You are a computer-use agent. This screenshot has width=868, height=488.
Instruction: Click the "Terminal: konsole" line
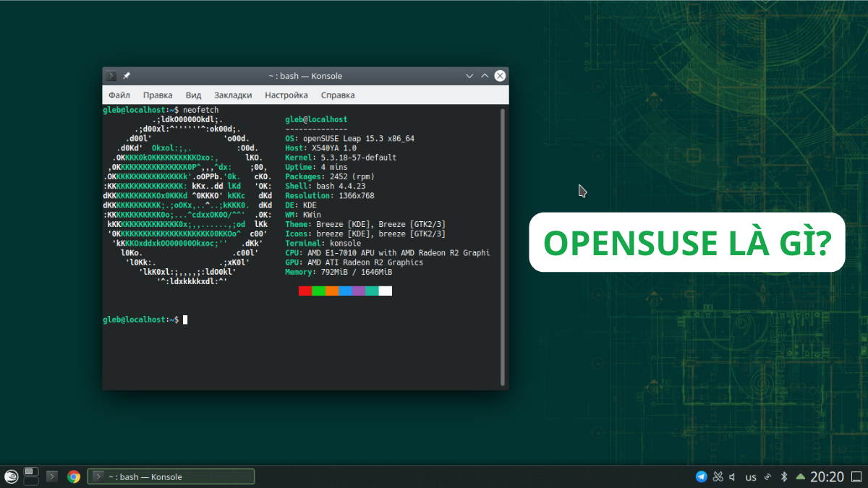point(323,244)
